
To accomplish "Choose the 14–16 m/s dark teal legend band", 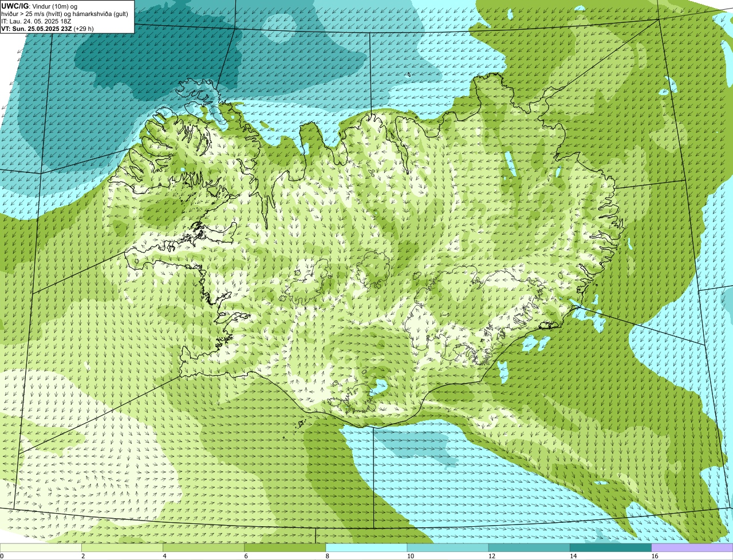I will click(x=611, y=548).
